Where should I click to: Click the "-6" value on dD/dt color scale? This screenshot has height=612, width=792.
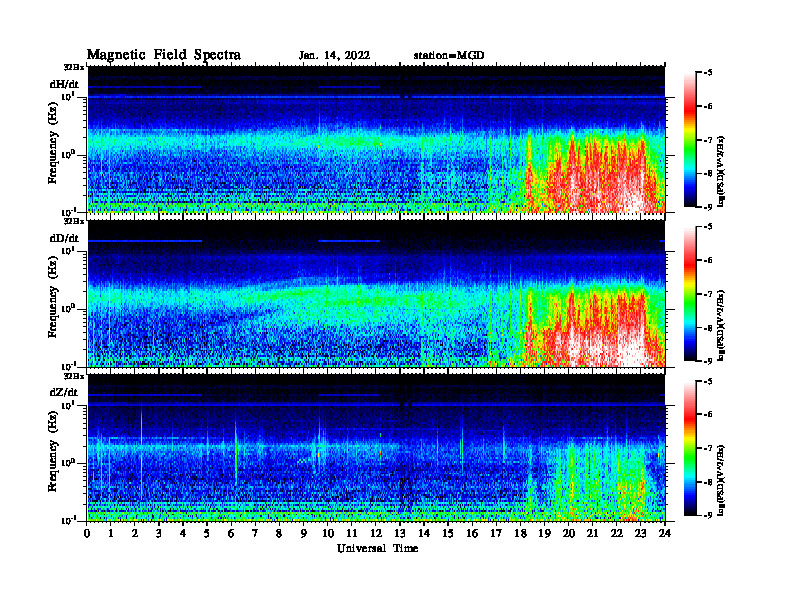[708, 261]
